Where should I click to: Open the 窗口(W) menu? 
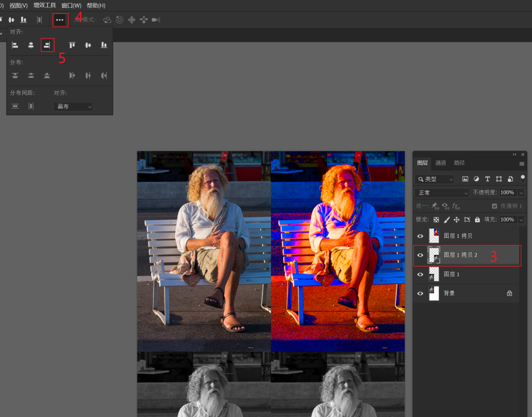(71, 5)
